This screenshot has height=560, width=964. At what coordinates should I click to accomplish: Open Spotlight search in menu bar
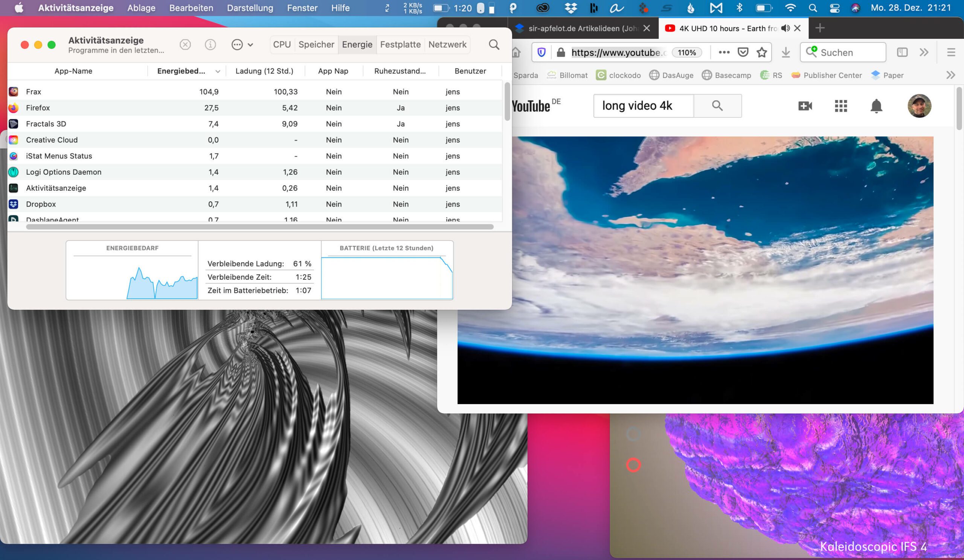(813, 8)
